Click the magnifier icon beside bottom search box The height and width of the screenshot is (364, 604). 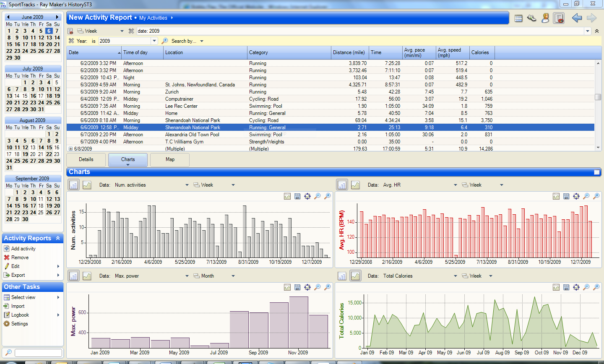point(8,353)
